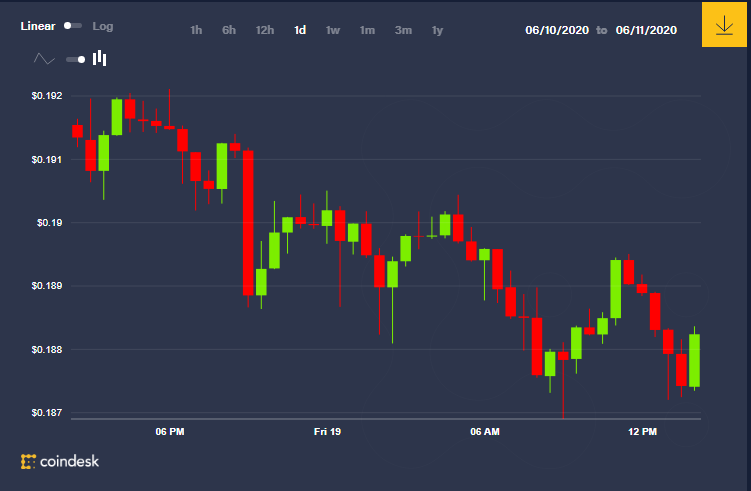Click the $0.187 price axis label
Image resolution: width=751 pixels, height=491 pixels.
click(x=47, y=412)
